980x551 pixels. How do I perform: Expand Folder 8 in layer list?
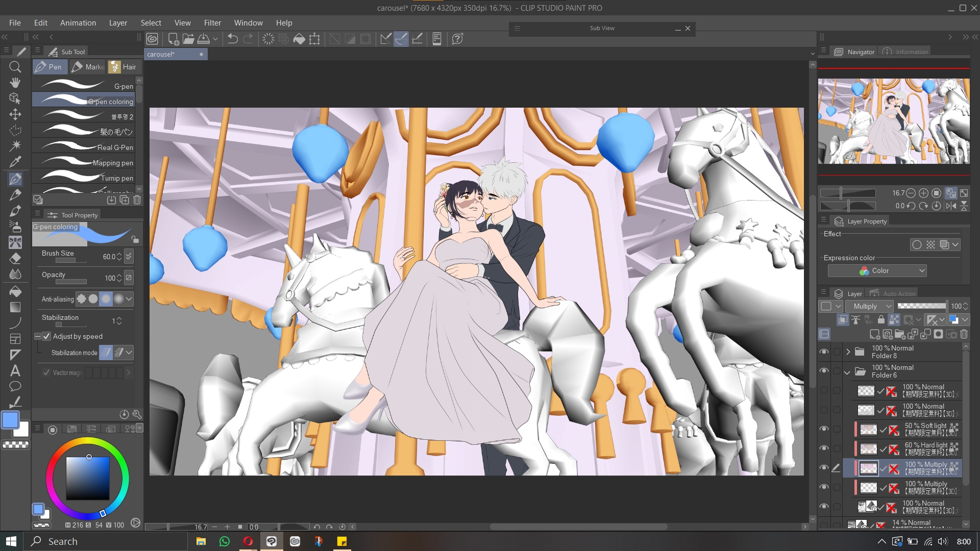848,352
